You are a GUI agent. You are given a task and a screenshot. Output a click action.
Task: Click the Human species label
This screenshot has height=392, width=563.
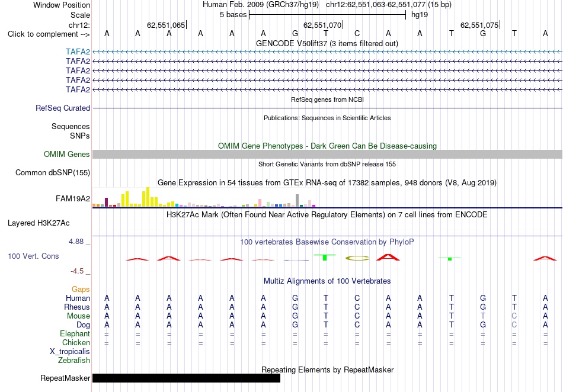pyautogui.click(x=78, y=298)
